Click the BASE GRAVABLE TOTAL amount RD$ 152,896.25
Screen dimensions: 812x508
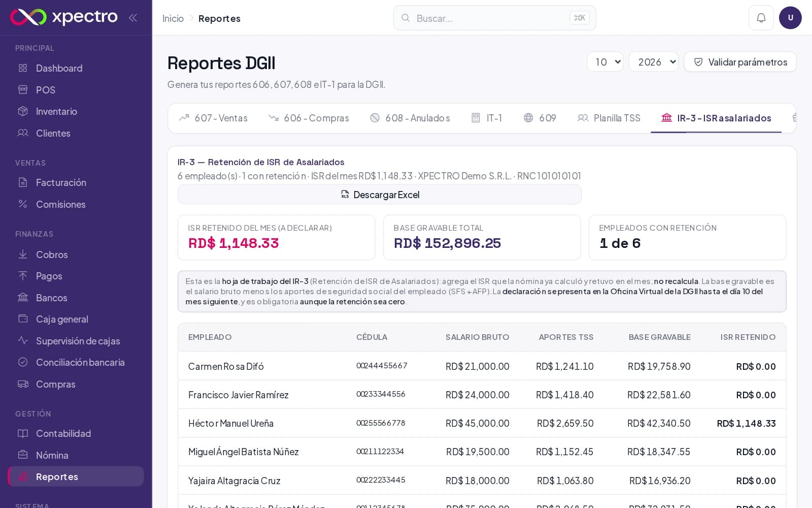(x=448, y=243)
